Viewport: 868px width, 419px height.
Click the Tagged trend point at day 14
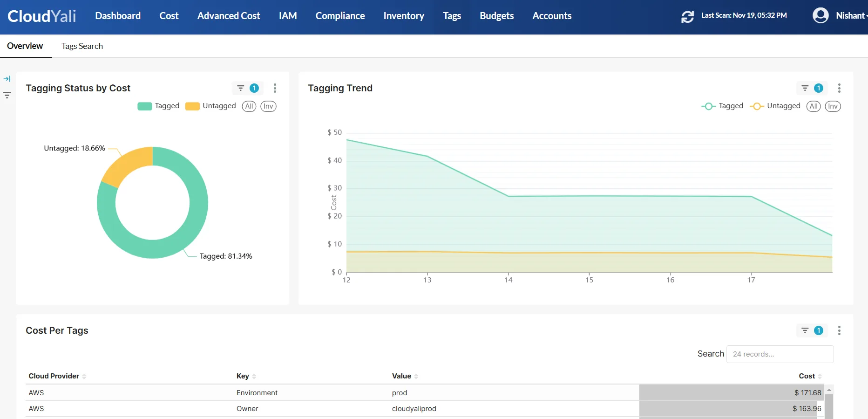pos(509,196)
